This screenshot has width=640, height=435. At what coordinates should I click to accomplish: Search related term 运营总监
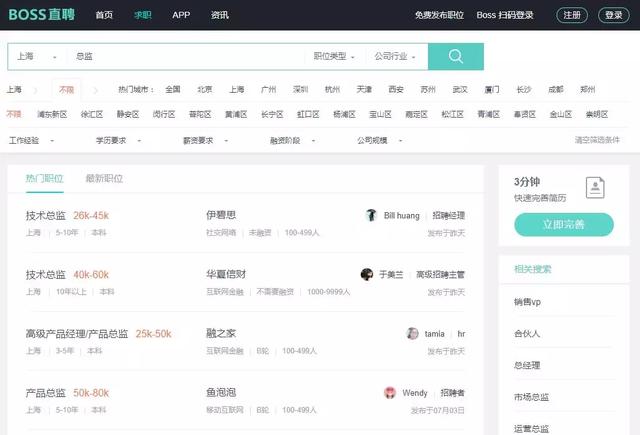click(531, 429)
